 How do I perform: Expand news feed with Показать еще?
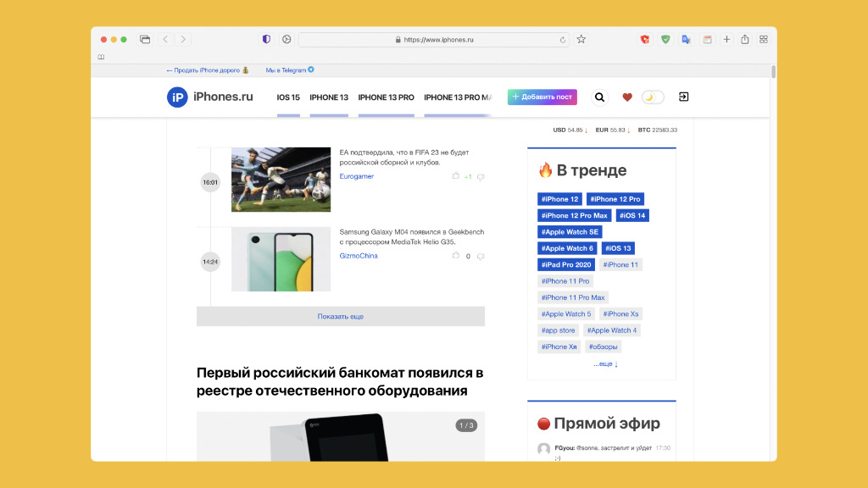click(x=341, y=317)
